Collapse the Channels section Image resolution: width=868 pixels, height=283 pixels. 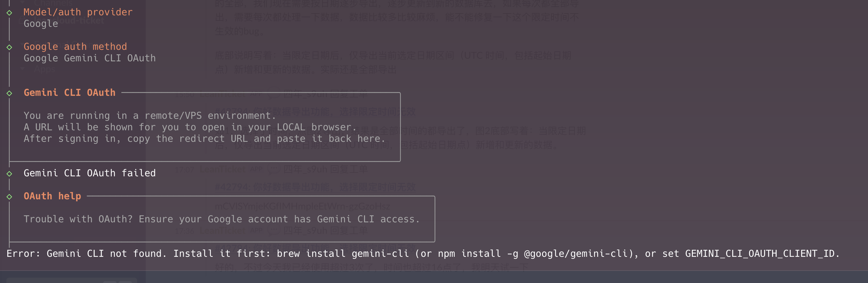tap(23, 3)
